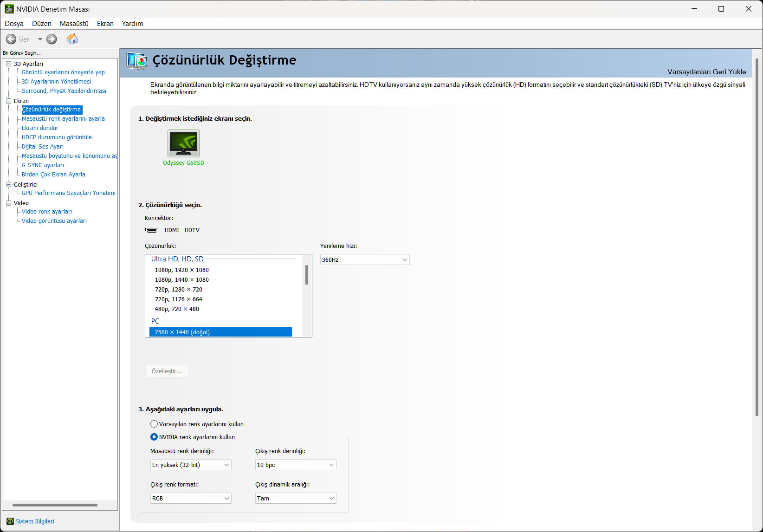The image size is (763, 532).
Task: Open the Yenileme hızı 360Hz dropdown
Action: coord(365,260)
